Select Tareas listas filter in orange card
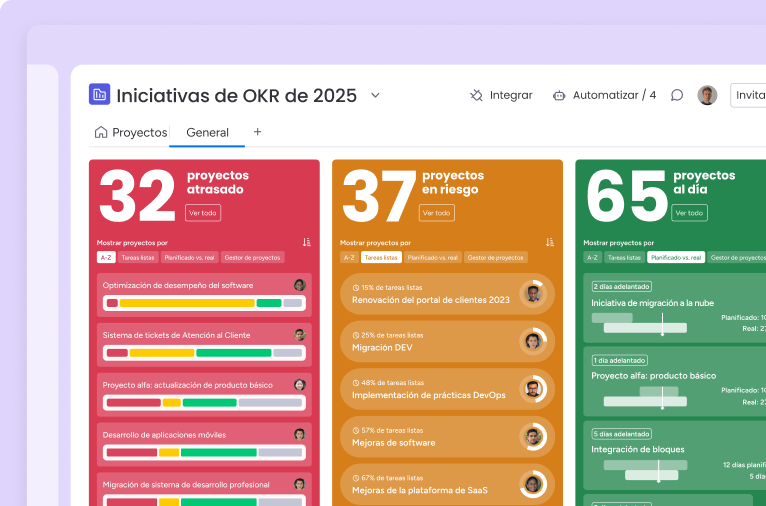 tap(381, 257)
